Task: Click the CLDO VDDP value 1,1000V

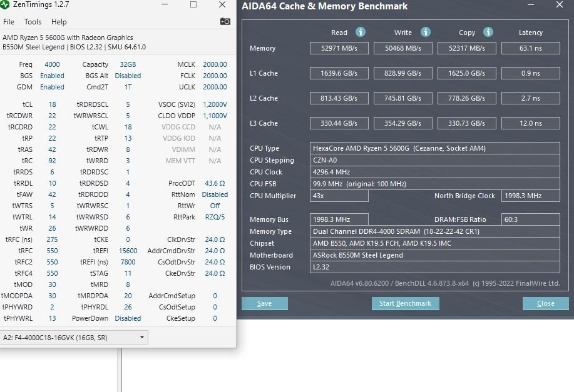Action: pos(215,116)
